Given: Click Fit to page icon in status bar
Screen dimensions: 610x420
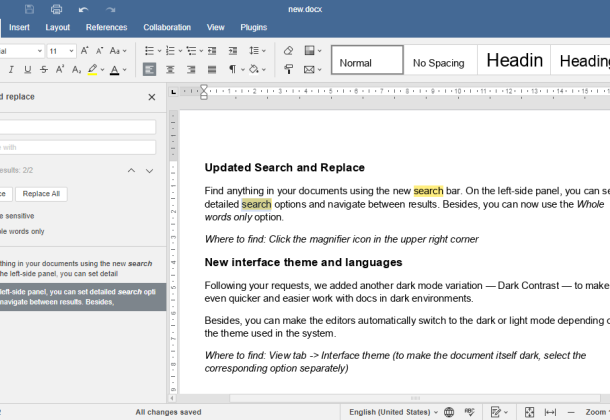Looking at the screenshot, I should [529, 412].
